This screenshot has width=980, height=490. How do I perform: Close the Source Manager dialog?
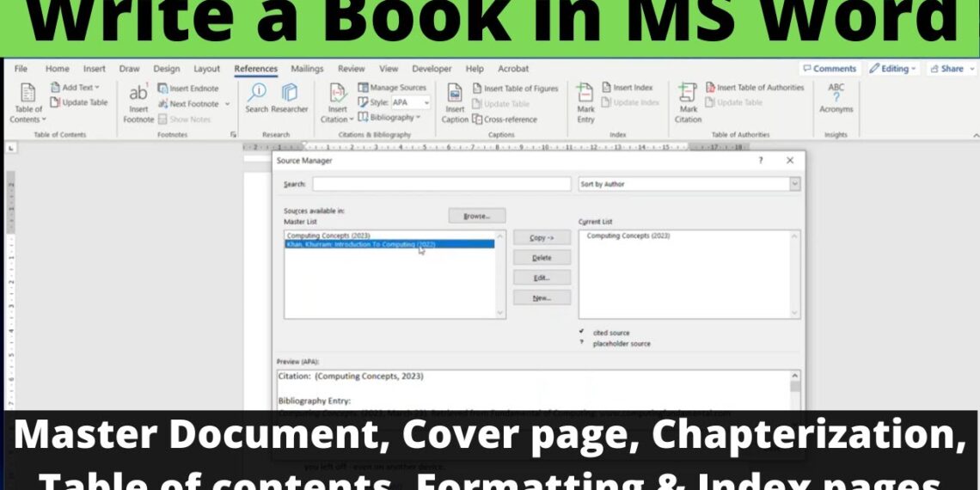click(x=790, y=161)
